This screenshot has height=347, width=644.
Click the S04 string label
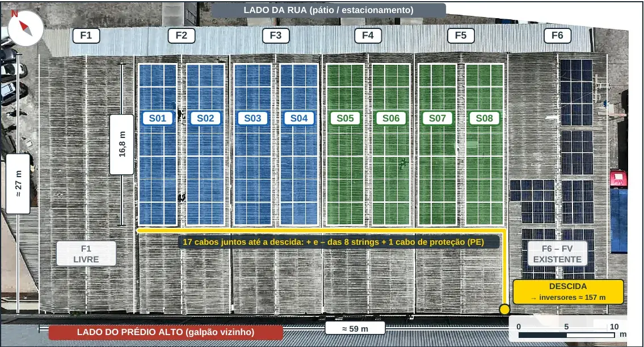(x=299, y=118)
